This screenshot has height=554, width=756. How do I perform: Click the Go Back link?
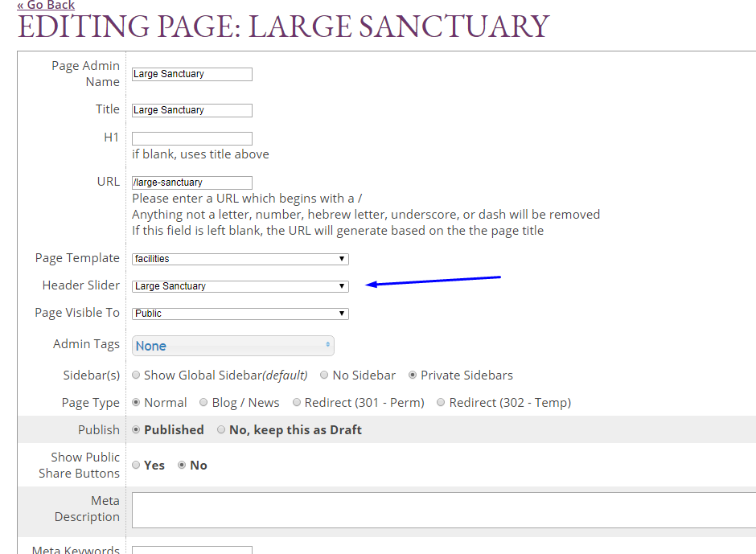click(x=46, y=5)
